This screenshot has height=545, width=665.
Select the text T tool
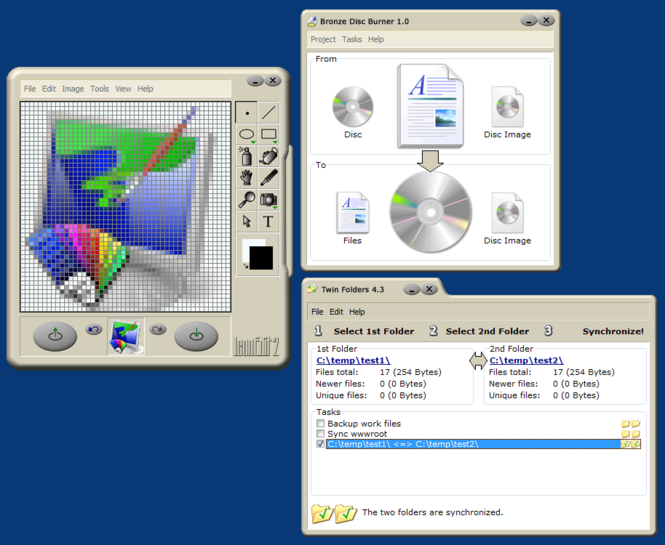click(x=268, y=221)
